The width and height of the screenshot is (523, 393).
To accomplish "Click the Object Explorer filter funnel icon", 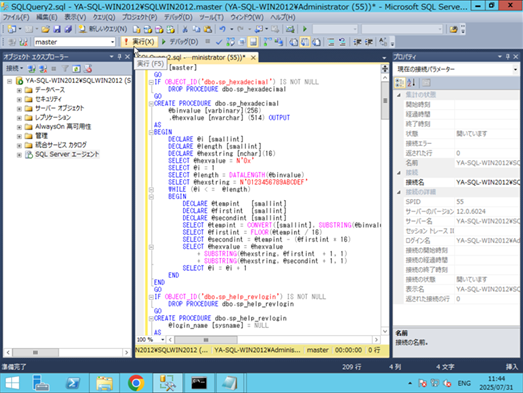I will click(x=65, y=69).
